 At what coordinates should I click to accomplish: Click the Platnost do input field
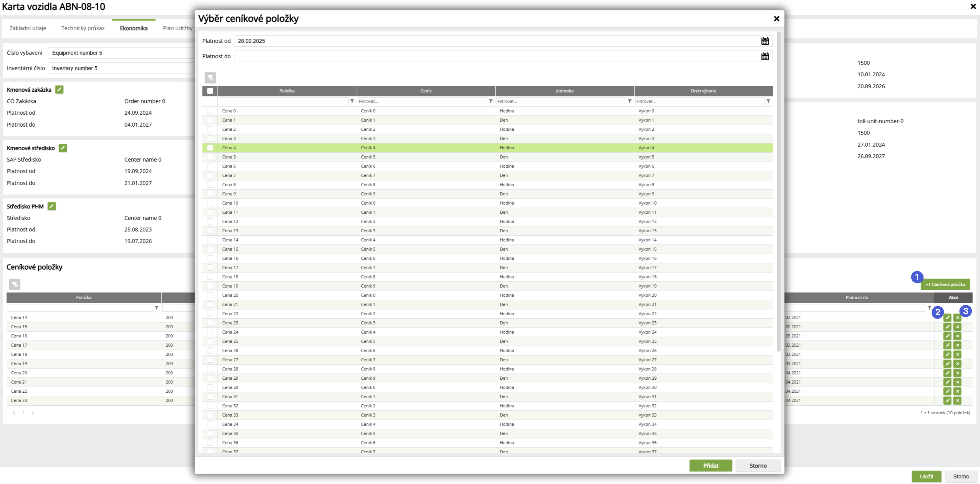(495, 56)
